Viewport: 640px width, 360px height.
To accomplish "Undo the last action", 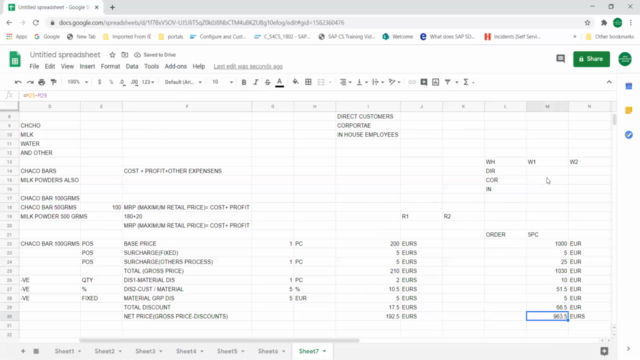I will tap(18, 82).
